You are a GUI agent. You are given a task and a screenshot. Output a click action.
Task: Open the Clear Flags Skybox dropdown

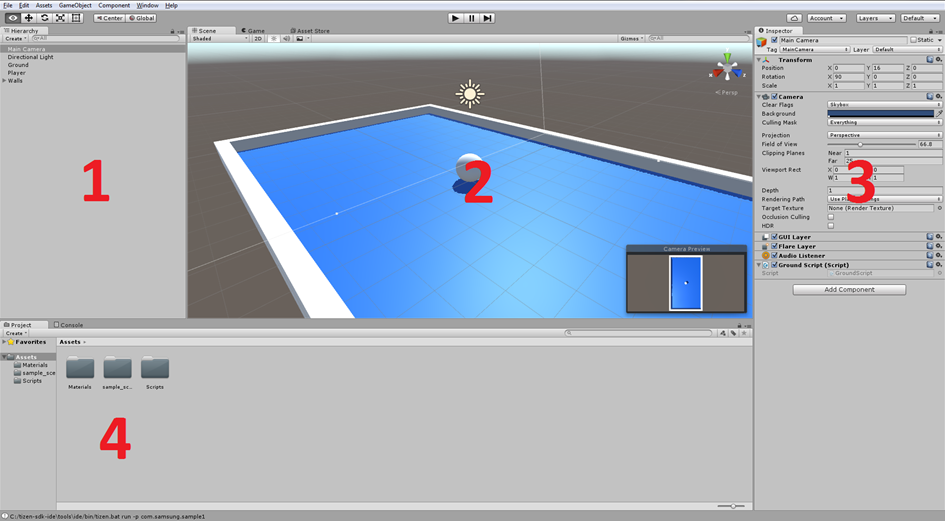click(x=884, y=104)
